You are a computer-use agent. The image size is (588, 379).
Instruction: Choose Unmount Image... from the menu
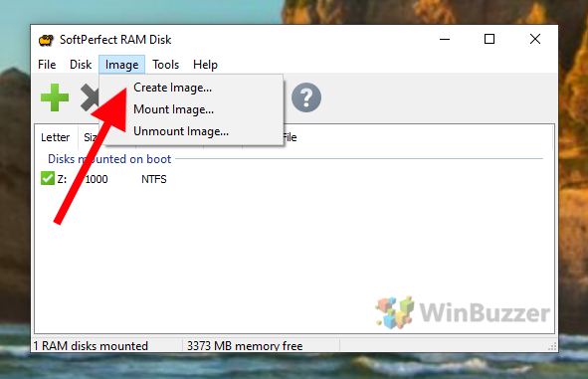(181, 131)
